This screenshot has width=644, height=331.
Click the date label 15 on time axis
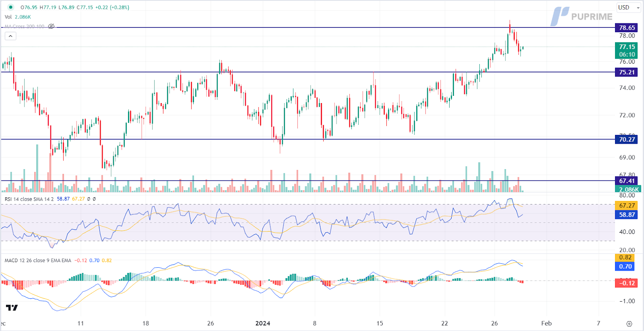pyautogui.click(x=380, y=323)
